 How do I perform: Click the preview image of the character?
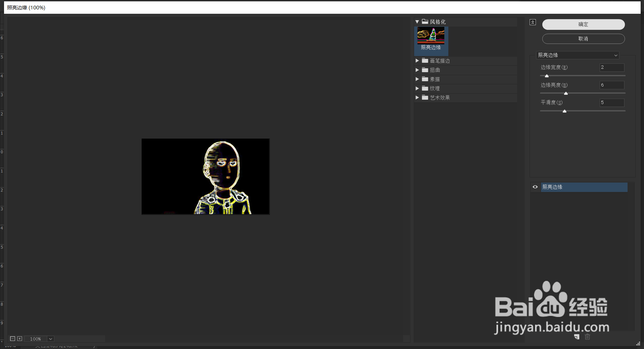click(x=205, y=177)
